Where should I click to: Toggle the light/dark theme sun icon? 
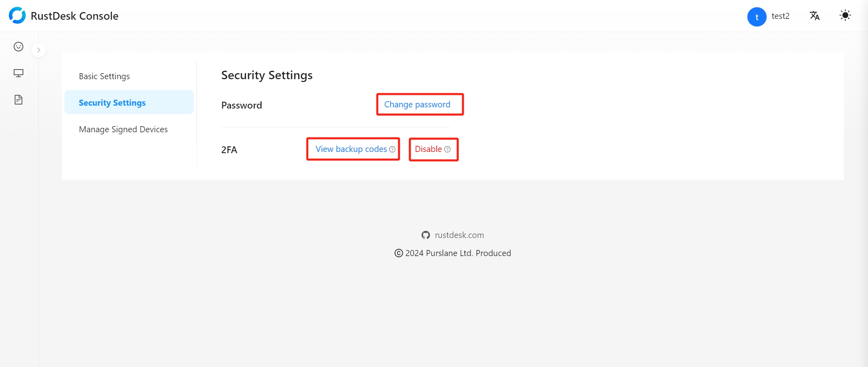(x=845, y=16)
